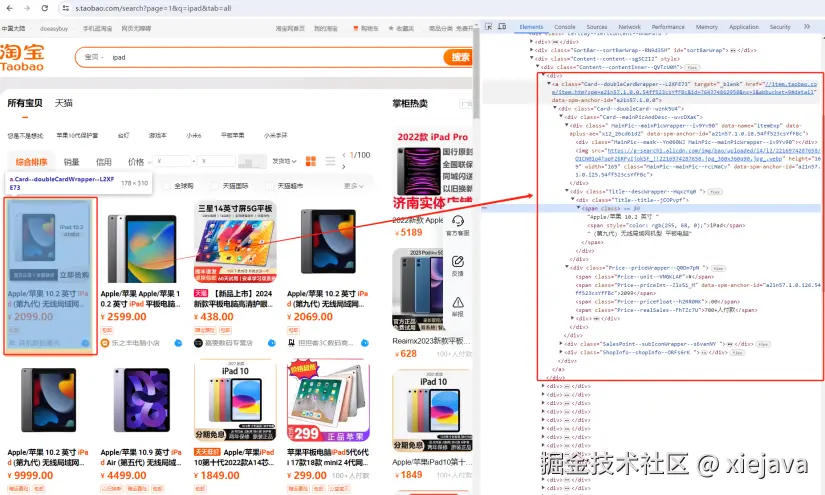Select 综合排序 sorting

pyautogui.click(x=32, y=161)
